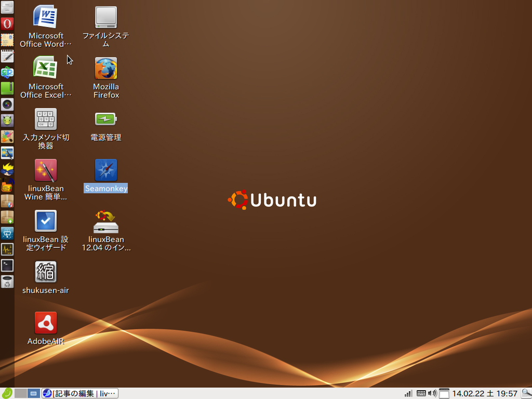Click the keyboard tray icon
Viewport: 532px width, 399px height.
[x=421, y=394]
